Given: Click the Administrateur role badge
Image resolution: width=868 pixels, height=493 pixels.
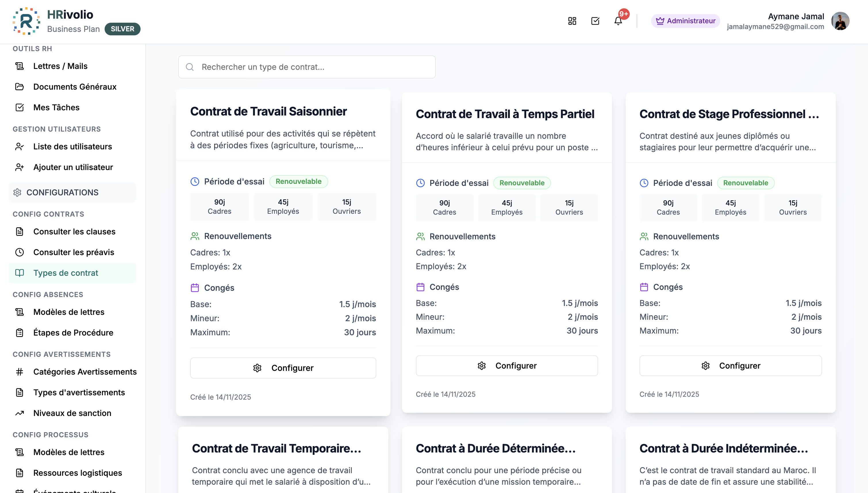Looking at the screenshot, I should (x=685, y=21).
